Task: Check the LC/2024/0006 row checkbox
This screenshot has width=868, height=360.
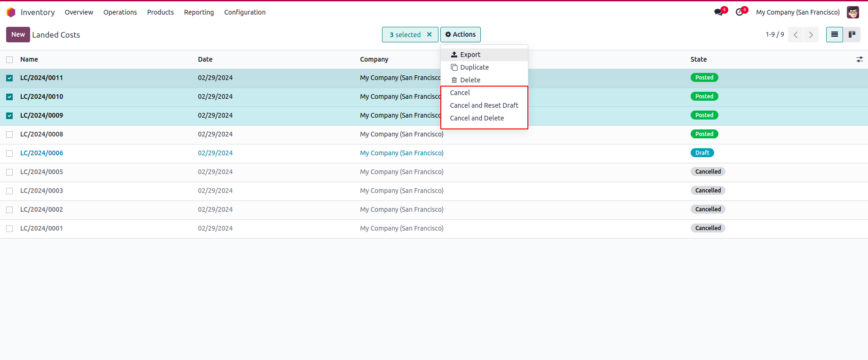Action: [9, 153]
